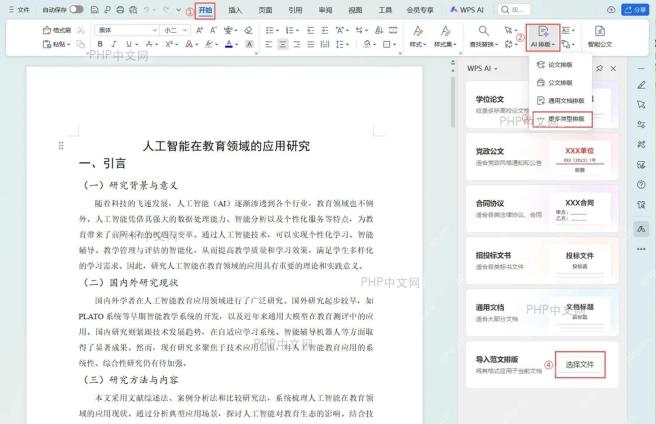
Task: Close the WPS AI side panel
Action: (x=613, y=68)
